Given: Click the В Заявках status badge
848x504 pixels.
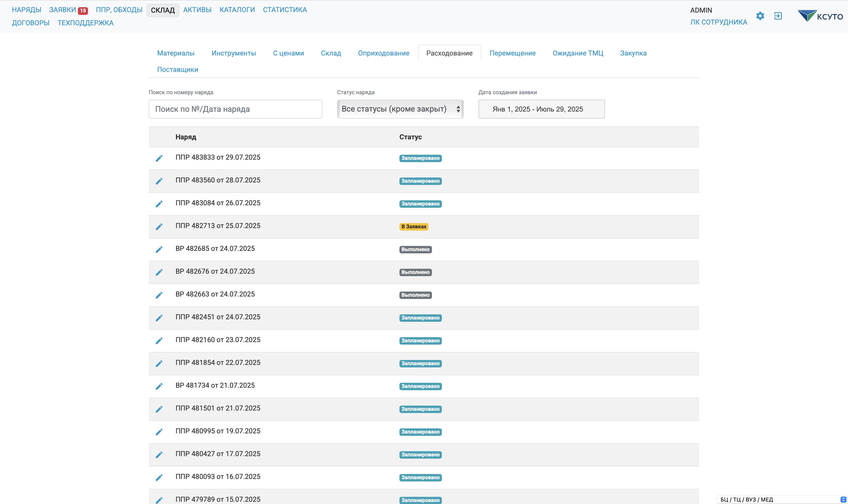Looking at the screenshot, I should click(x=413, y=227).
